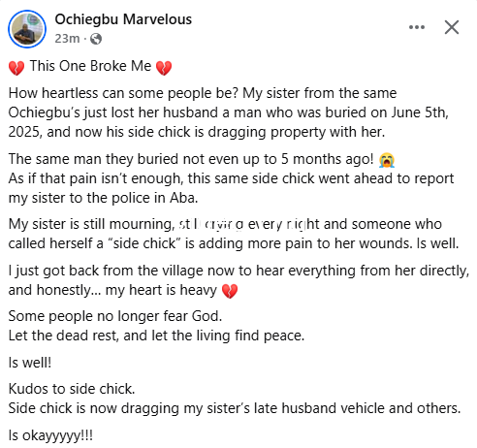Click the broken heart emoji after "heart is heavy"

coord(230,291)
